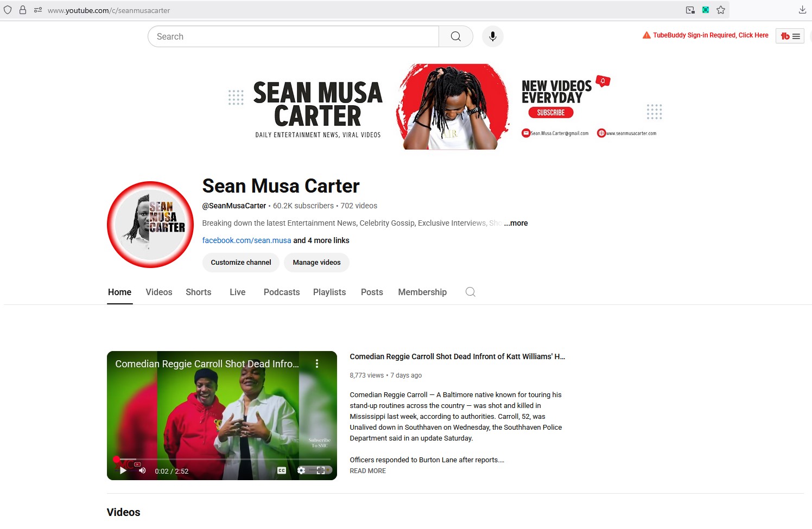Click the '60.2K subscribers' text
812x529 pixels.
point(303,206)
